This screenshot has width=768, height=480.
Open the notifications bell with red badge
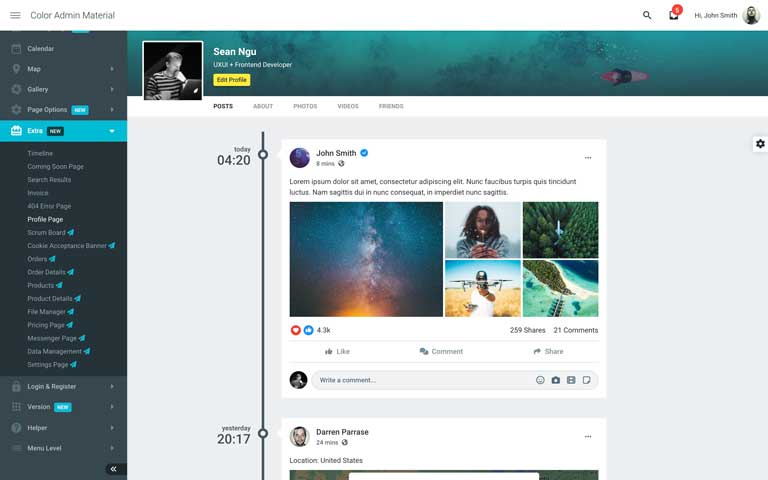[x=674, y=15]
